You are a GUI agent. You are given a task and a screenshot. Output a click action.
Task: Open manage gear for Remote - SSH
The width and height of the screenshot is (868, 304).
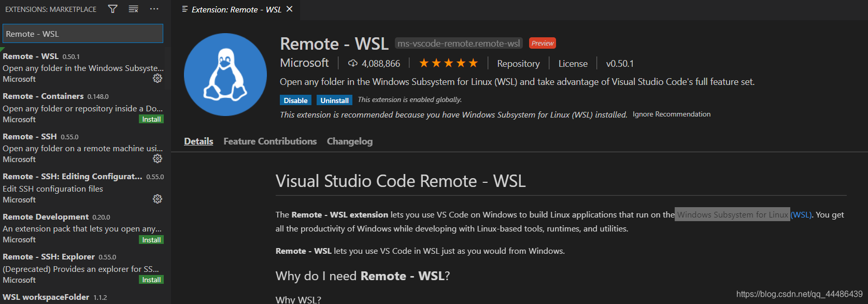158,158
